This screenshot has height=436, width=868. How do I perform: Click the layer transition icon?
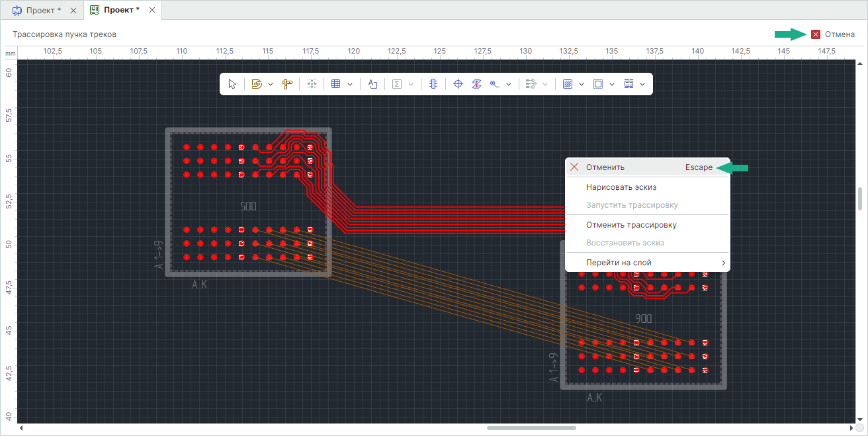pyautogui.click(x=476, y=84)
